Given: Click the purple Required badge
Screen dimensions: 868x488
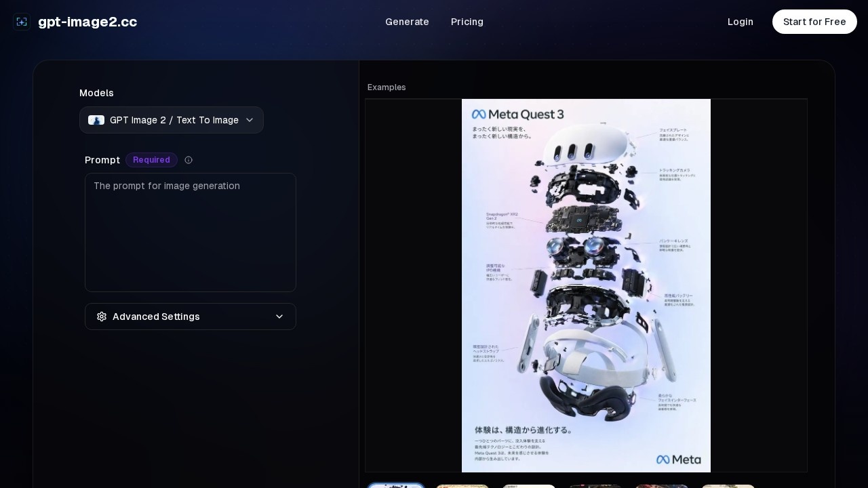Looking at the screenshot, I should point(151,160).
